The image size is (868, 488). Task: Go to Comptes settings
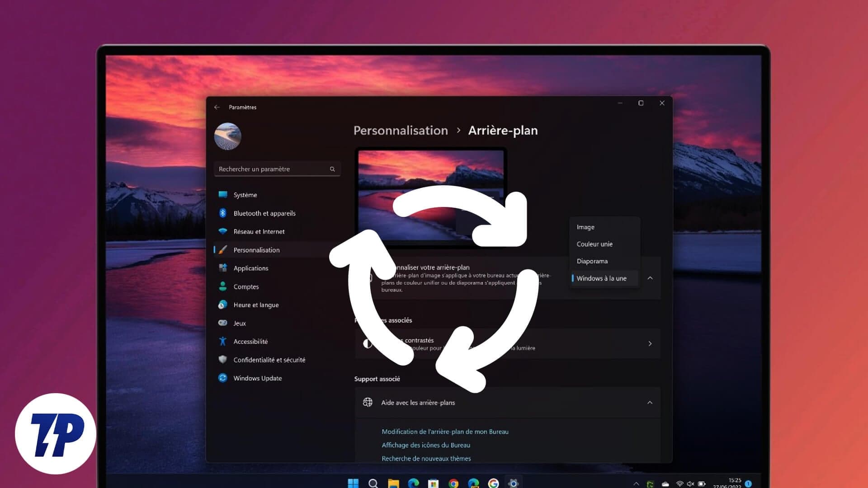[246, 286]
